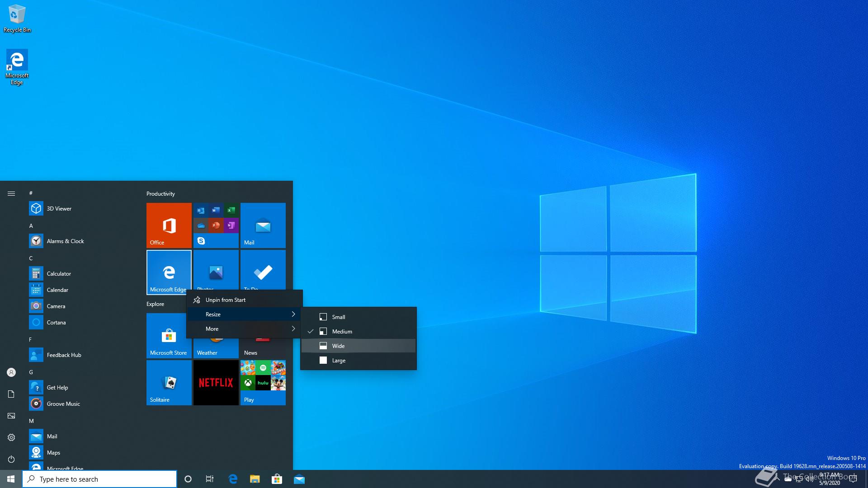
Task: Open the More submenu
Action: pos(245,328)
